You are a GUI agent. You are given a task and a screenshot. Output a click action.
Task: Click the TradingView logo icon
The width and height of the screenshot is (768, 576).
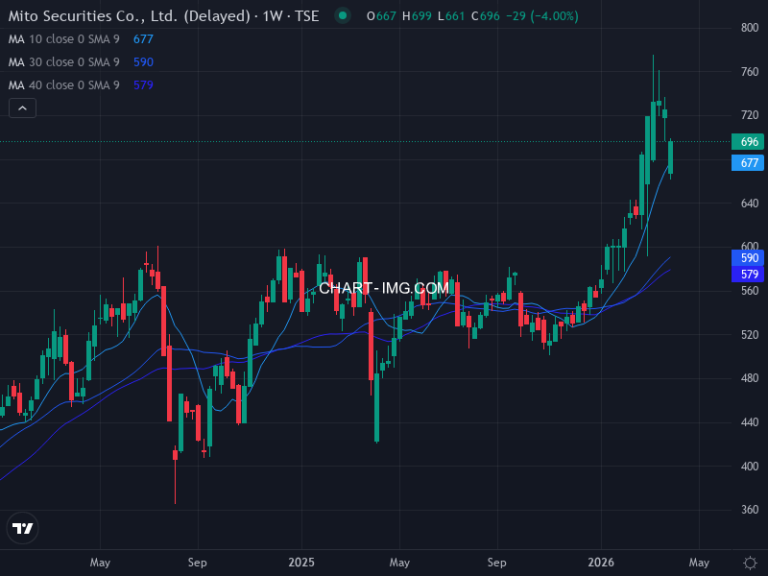click(23, 528)
